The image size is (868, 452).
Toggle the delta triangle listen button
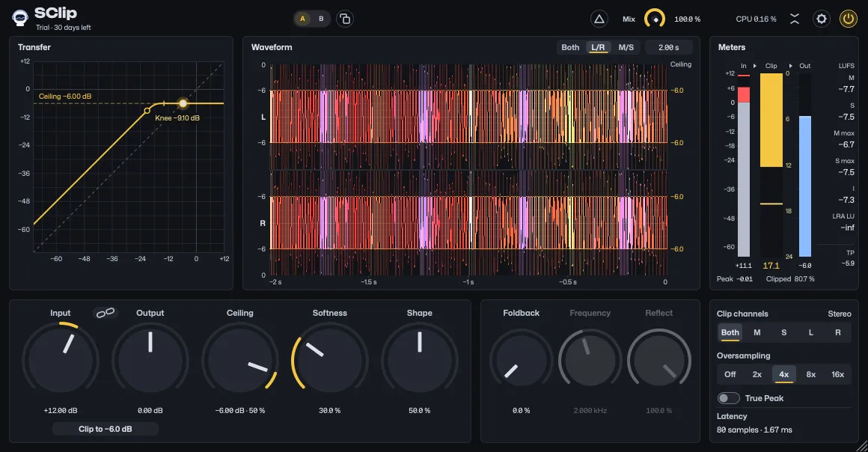[599, 19]
